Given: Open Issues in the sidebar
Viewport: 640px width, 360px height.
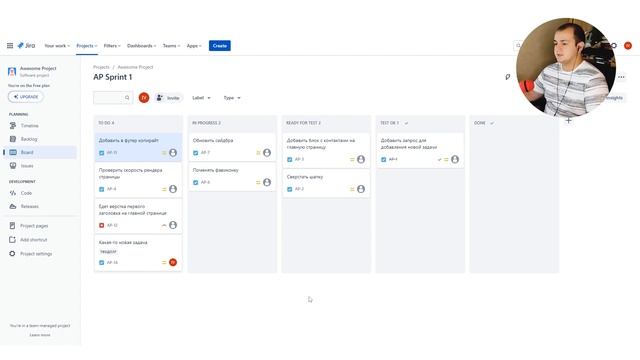Looking at the screenshot, I should point(40,166).
